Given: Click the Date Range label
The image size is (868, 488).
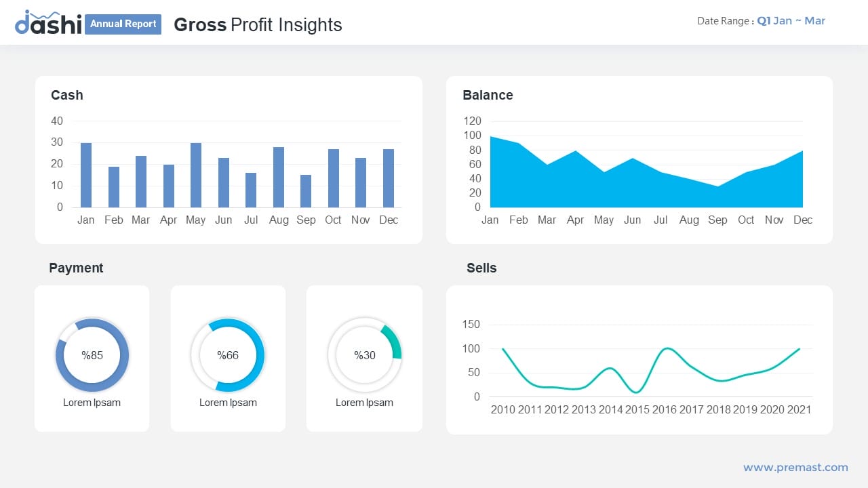Looking at the screenshot, I should pyautogui.click(x=725, y=21).
